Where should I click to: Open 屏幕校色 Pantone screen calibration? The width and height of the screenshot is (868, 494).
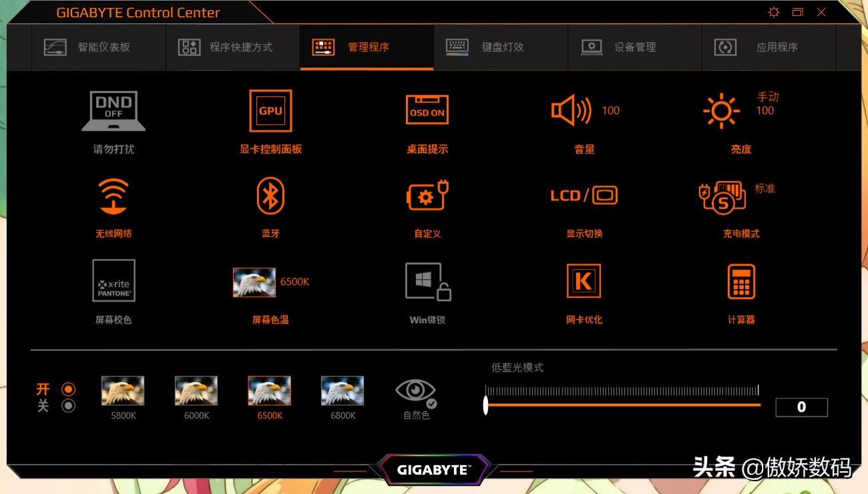[113, 281]
